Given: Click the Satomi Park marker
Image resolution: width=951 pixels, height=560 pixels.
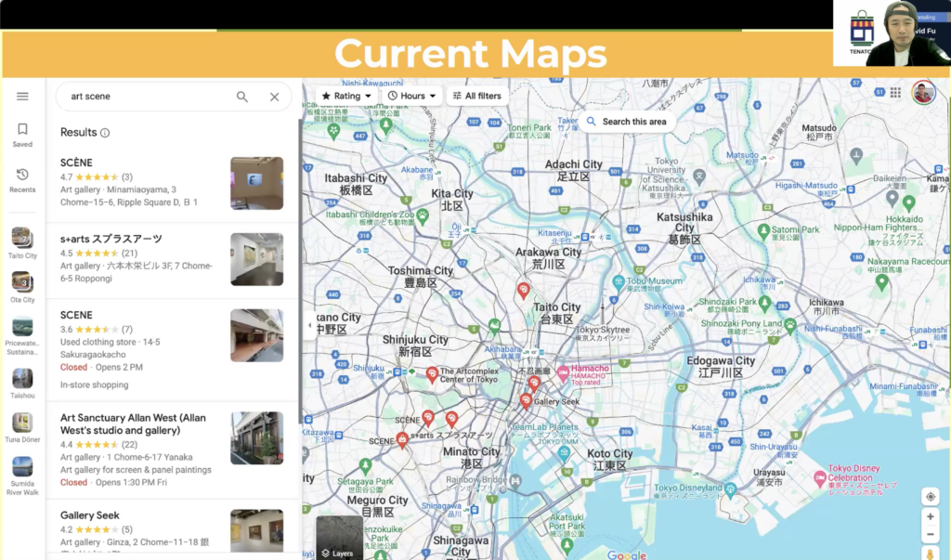Looking at the screenshot, I should click(763, 230).
